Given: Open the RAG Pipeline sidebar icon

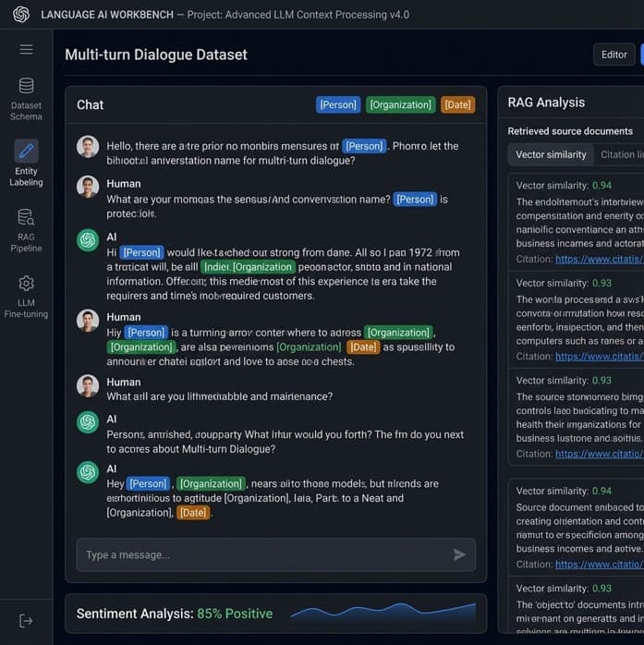Looking at the screenshot, I should click(x=26, y=218).
